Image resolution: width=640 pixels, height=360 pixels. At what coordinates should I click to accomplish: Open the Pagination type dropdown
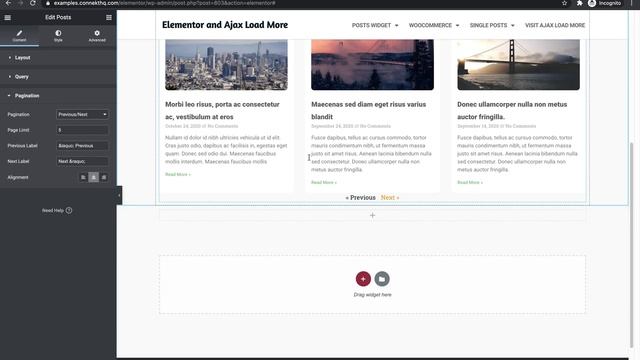coord(82,114)
